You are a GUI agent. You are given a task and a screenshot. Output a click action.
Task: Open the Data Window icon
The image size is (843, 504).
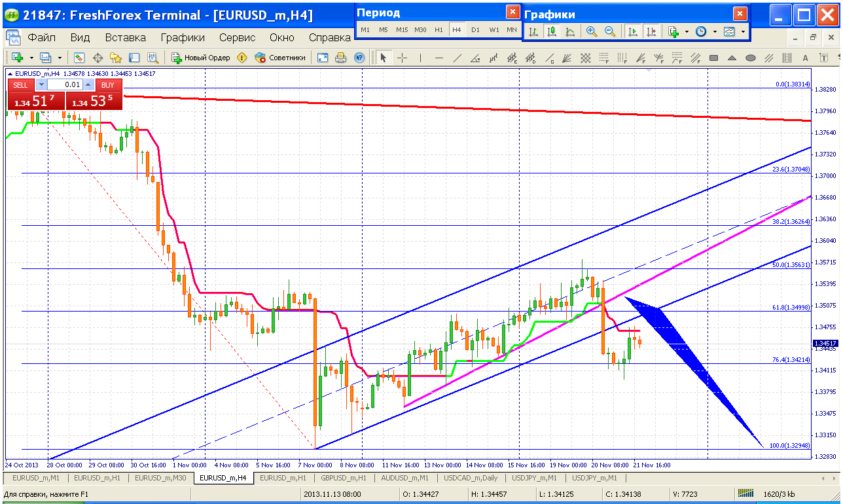(x=98, y=58)
